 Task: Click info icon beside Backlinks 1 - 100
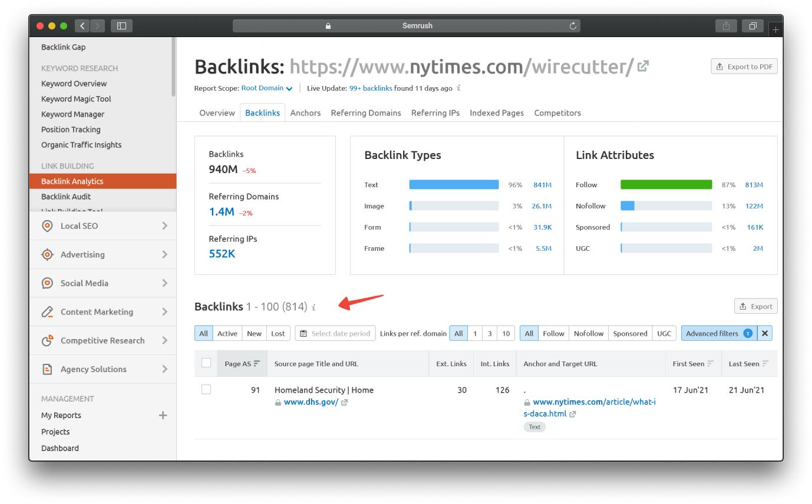[314, 307]
